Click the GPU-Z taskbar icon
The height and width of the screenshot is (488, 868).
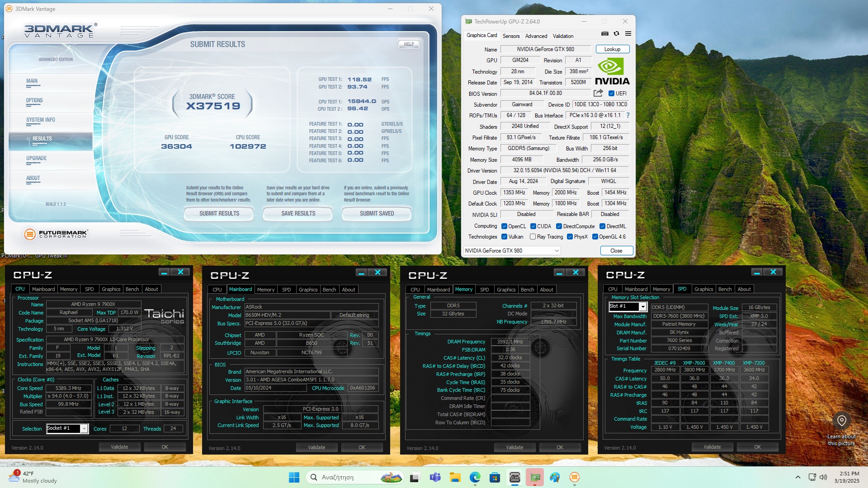pos(535,477)
